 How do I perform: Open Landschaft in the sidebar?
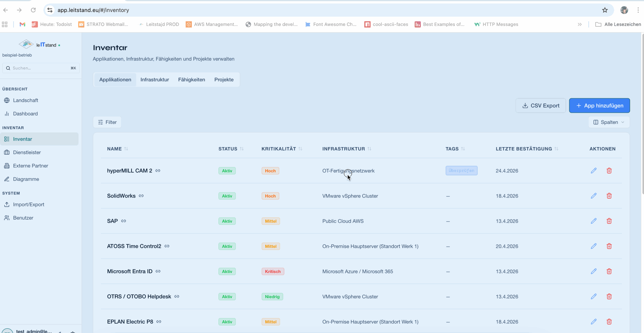[39, 100]
